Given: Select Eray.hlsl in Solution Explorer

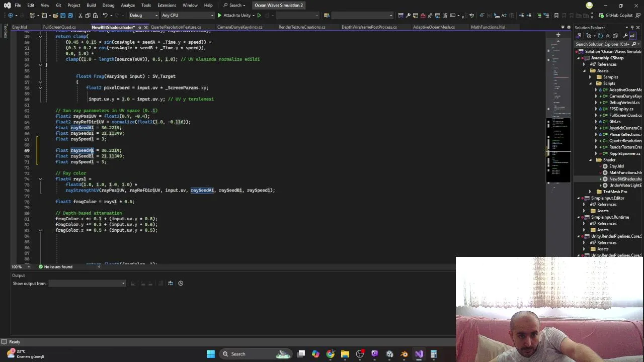Looking at the screenshot, I should click(x=616, y=166).
